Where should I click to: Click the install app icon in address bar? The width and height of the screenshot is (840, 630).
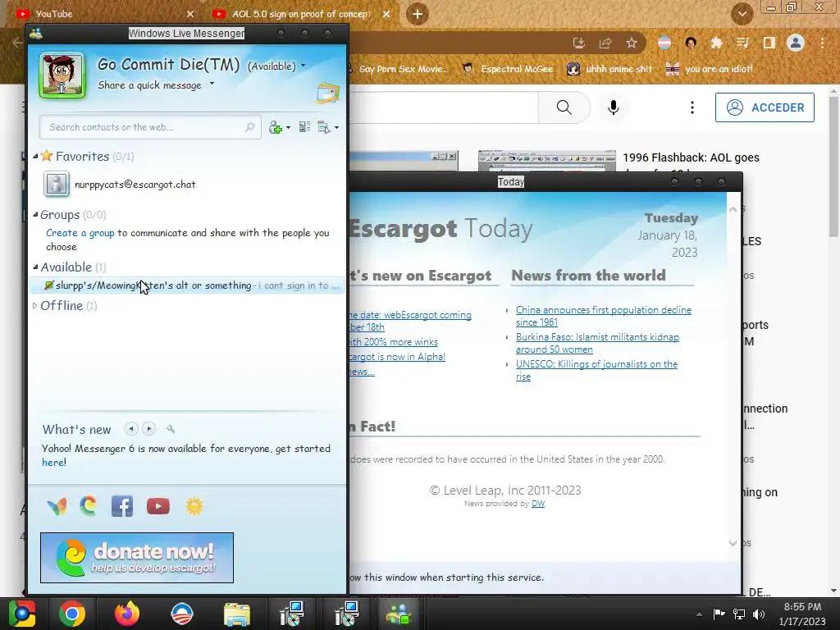tap(578, 43)
